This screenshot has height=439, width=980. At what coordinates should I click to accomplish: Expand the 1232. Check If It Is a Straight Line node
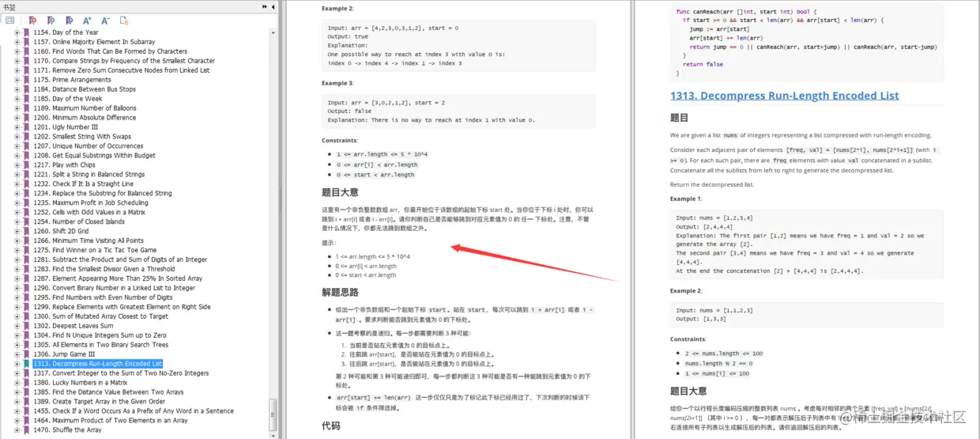[17, 184]
